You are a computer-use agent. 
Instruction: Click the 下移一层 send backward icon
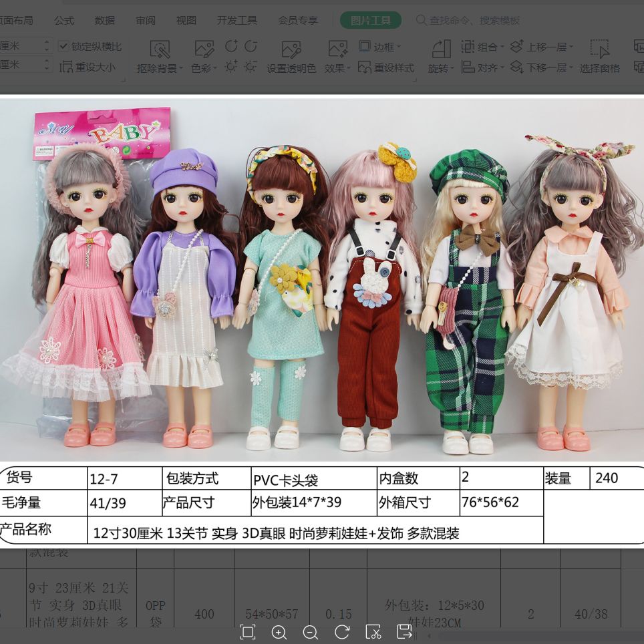coord(516,67)
